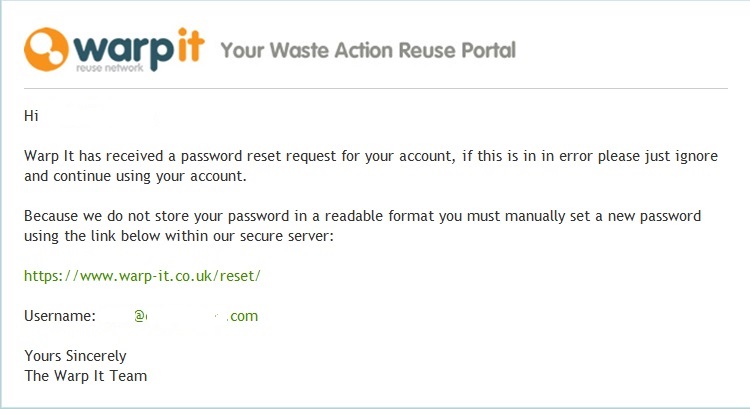
Task: Click 'and continue using your account.' text
Action: pyautogui.click(x=135, y=177)
